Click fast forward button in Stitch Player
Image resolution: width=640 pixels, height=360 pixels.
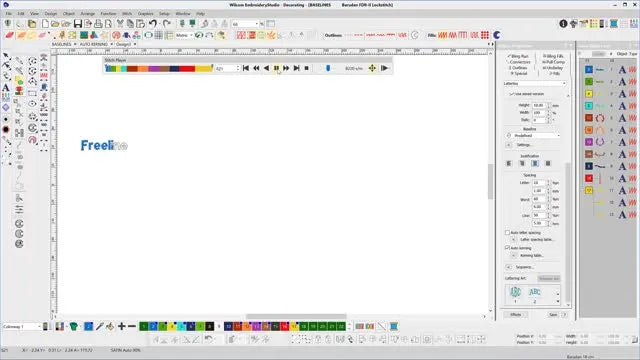286,68
